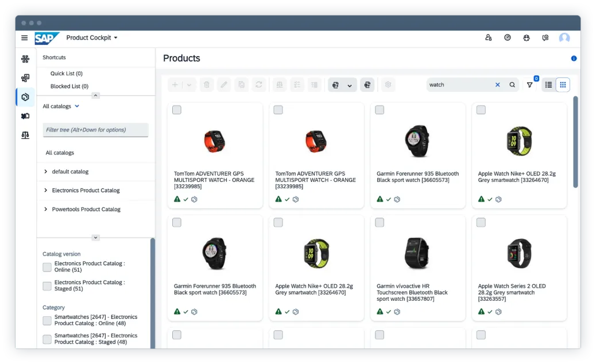The height and width of the screenshot is (364, 596).
Task: Collapse the Shortcuts section up arrow
Action: (x=96, y=95)
